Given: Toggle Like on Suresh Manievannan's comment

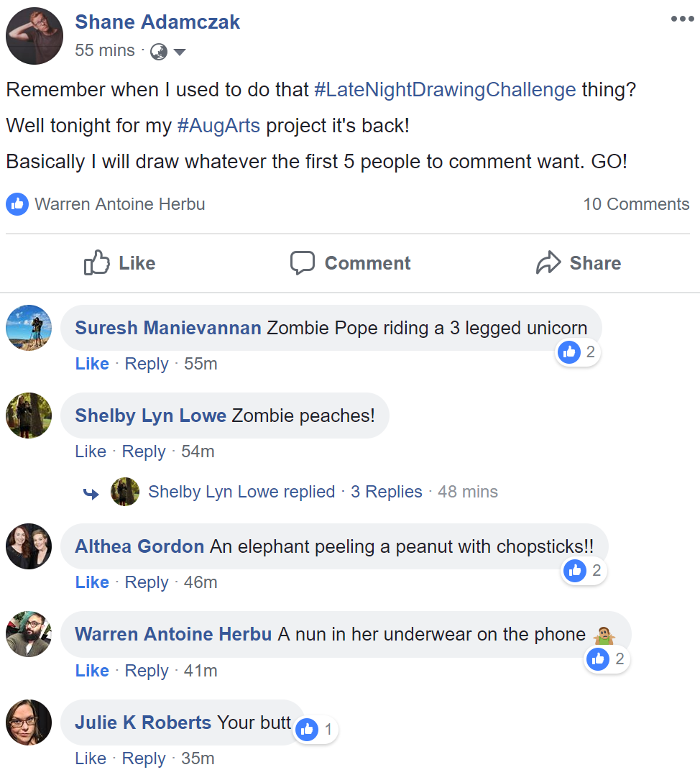Looking at the screenshot, I should 92,364.
